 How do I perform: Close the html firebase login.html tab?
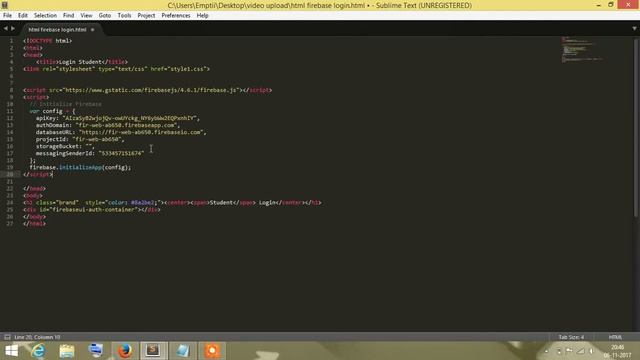93,29
